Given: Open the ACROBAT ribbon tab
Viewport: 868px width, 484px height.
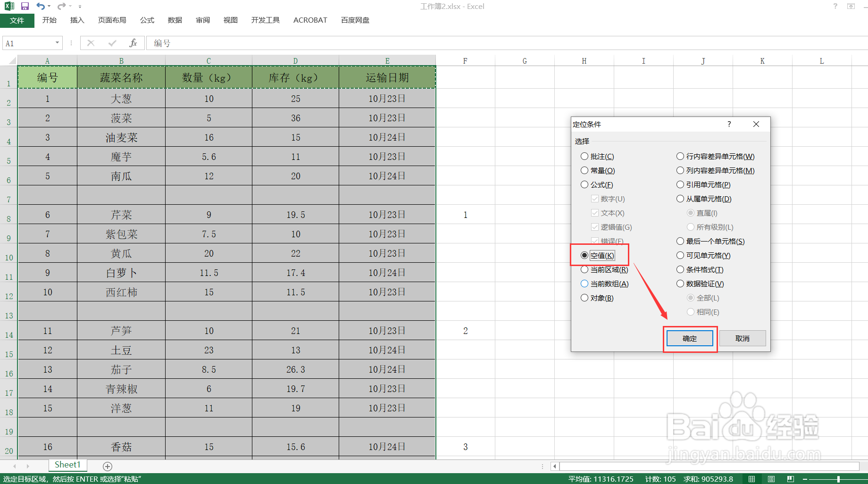Looking at the screenshot, I should pyautogui.click(x=310, y=20).
